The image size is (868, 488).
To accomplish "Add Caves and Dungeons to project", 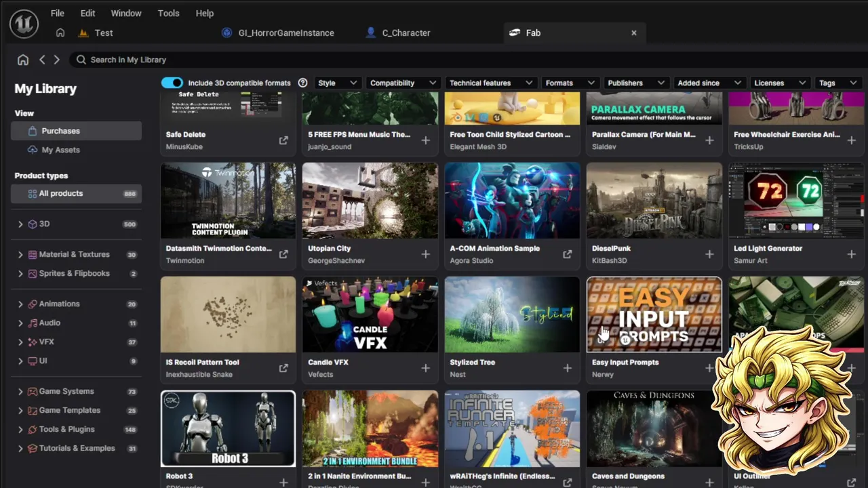I will tap(709, 482).
